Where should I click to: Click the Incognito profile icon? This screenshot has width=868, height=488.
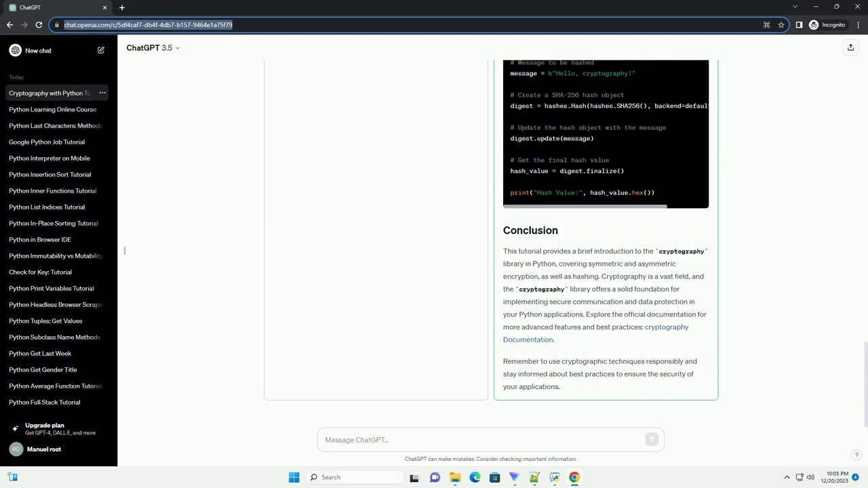point(814,25)
